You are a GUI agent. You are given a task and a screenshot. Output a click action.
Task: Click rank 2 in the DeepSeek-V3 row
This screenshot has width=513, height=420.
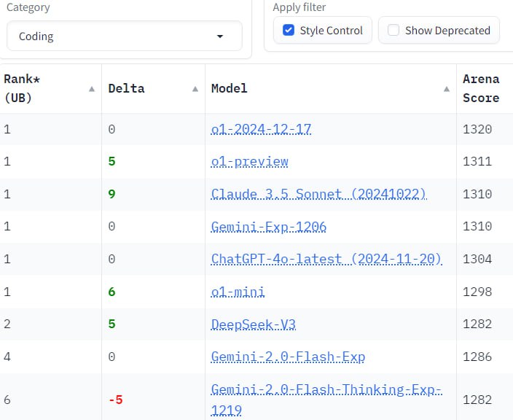click(x=7, y=324)
